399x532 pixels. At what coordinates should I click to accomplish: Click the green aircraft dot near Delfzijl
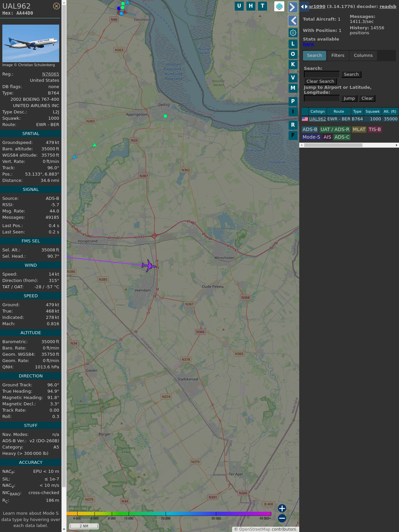tap(165, 116)
